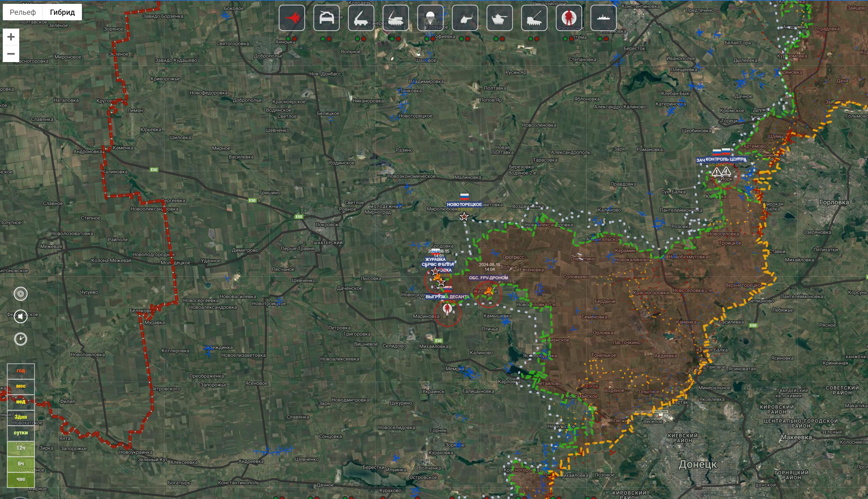Image resolution: width=868 pixels, height=499 pixels.
Task: Click the self-propelled artillery icon
Action: pyautogui.click(x=534, y=18)
